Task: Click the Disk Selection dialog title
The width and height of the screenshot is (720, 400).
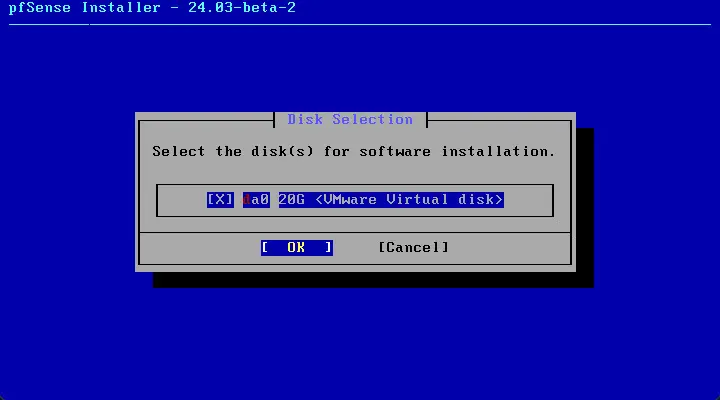Action: click(x=350, y=119)
